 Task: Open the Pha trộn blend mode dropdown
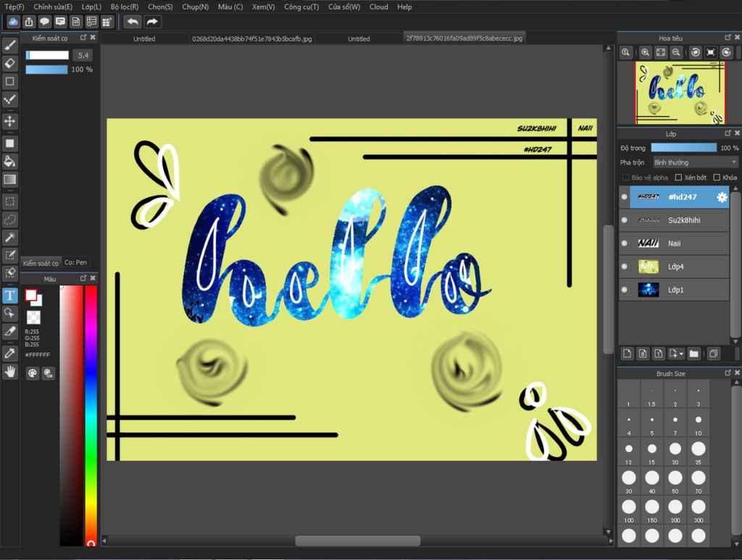(x=695, y=162)
